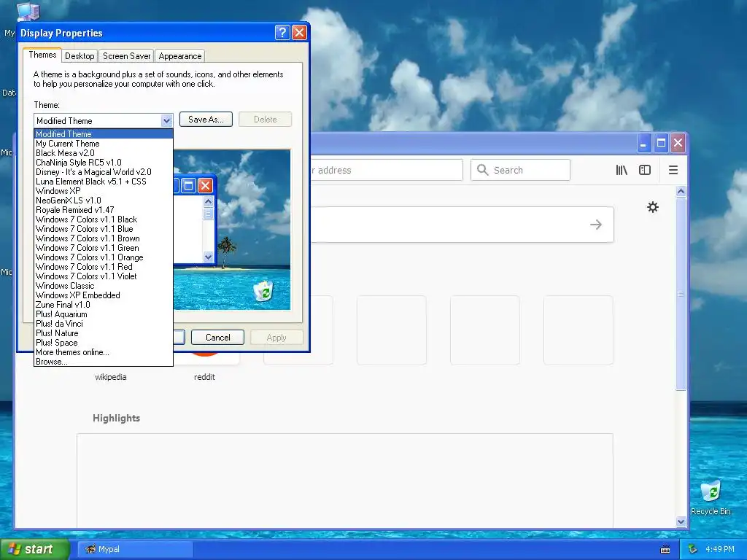Click the magnifier icon in Search box
747x560 pixels.
[x=483, y=170]
